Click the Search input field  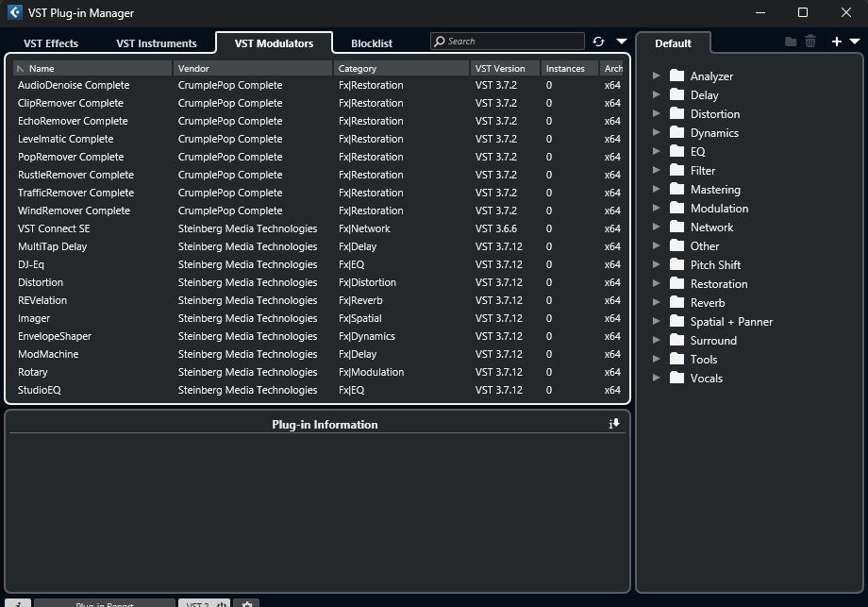507,41
